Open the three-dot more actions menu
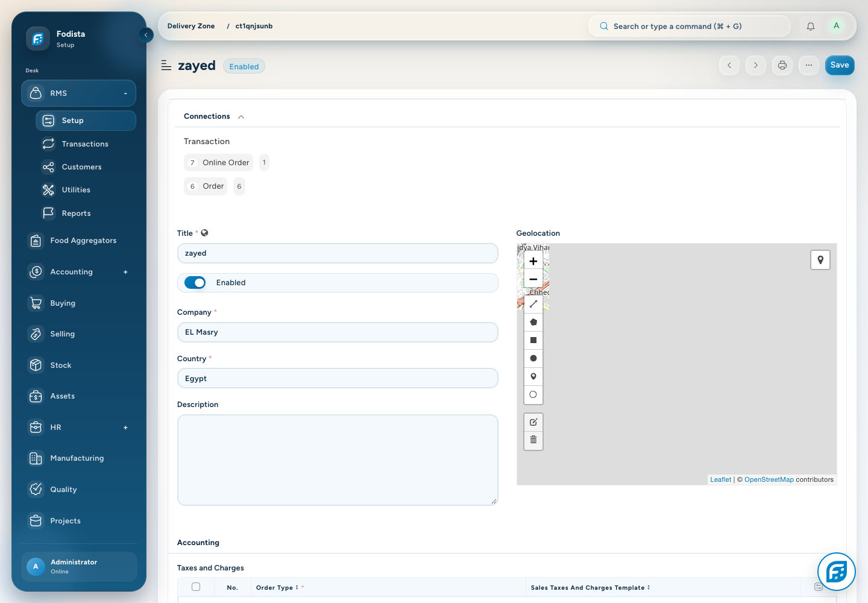868x603 pixels. (809, 65)
